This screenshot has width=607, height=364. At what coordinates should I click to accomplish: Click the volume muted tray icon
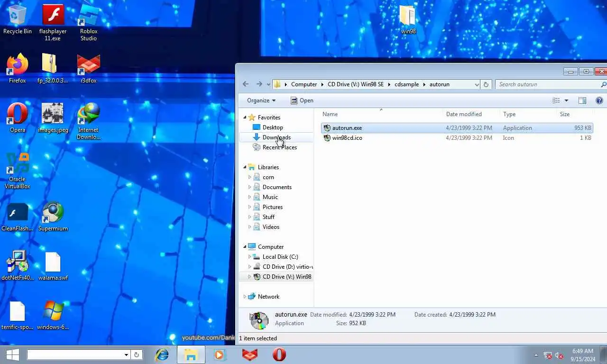pyautogui.click(x=559, y=355)
